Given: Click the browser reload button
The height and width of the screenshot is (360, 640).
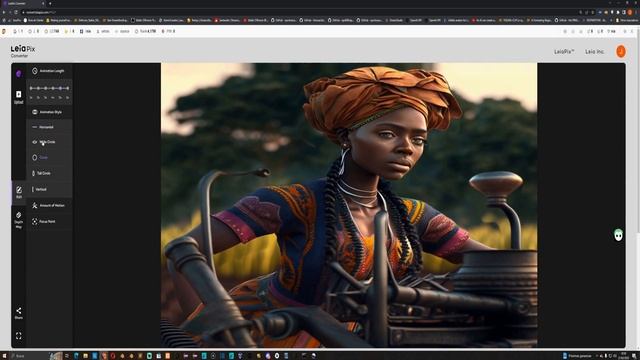Looking at the screenshot, I should point(16,12).
